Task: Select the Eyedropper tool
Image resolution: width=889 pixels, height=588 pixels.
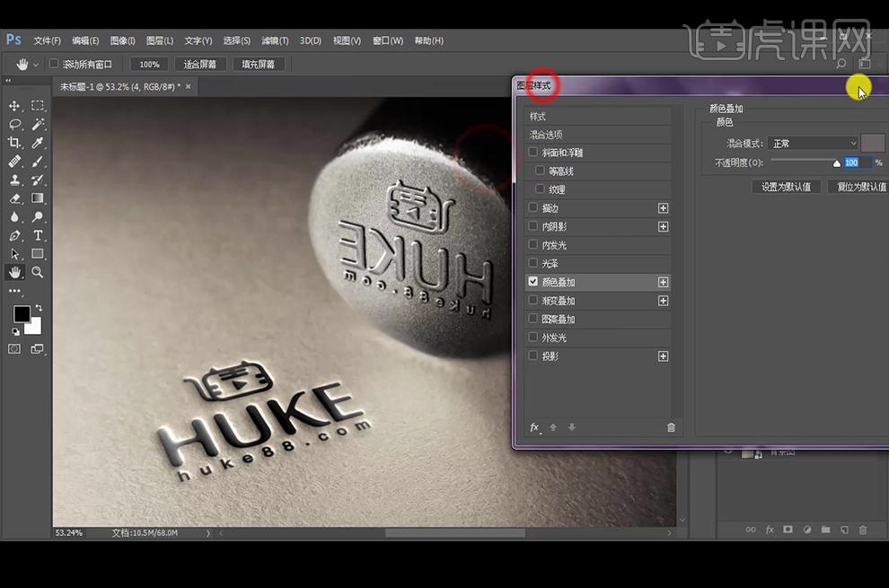Action: [x=38, y=143]
